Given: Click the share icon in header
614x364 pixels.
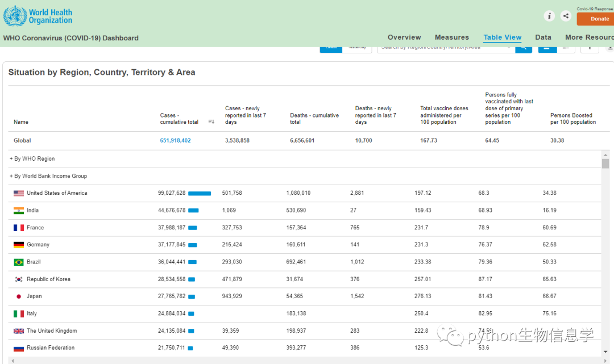Looking at the screenshot, I should (x=566, y=16).
